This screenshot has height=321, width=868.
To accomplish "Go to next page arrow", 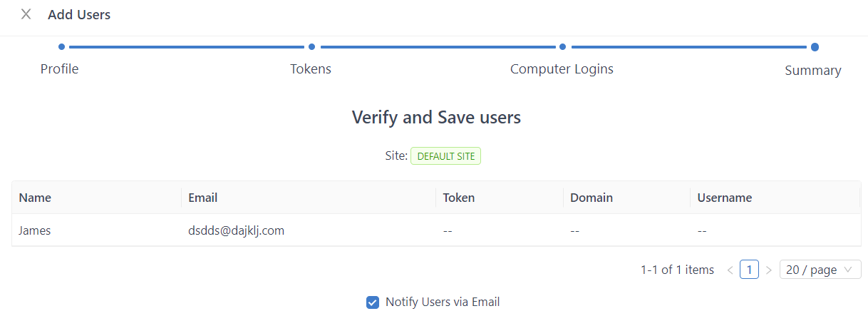I will click(768, 270).
